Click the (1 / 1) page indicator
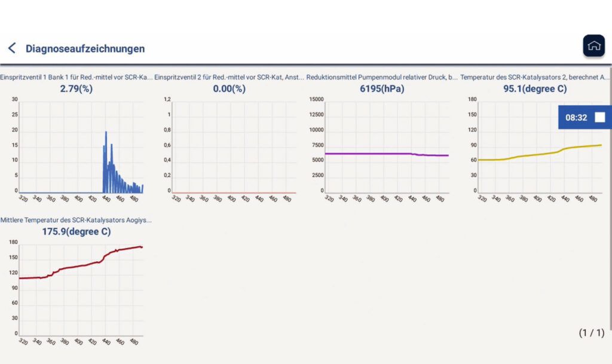This screenshot has width=612, height=364. point(591,333)
